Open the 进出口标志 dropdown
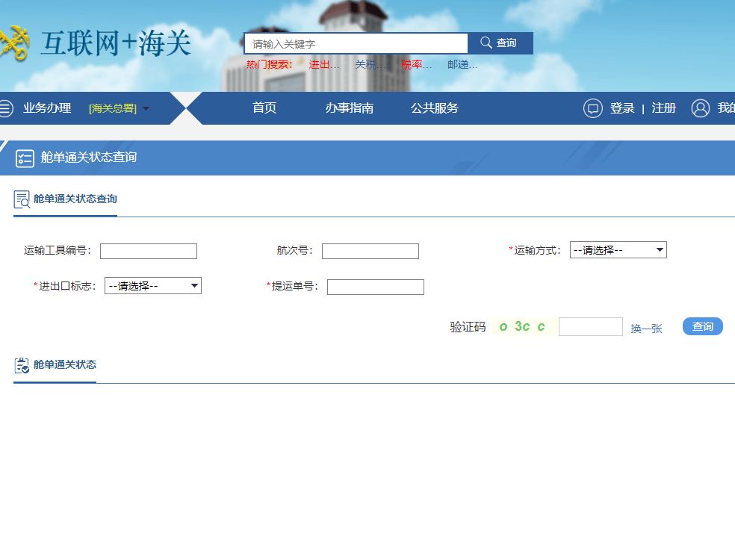The width and height of the screenshot is (735, 560). pyautogui.click(x=152, y=285)
